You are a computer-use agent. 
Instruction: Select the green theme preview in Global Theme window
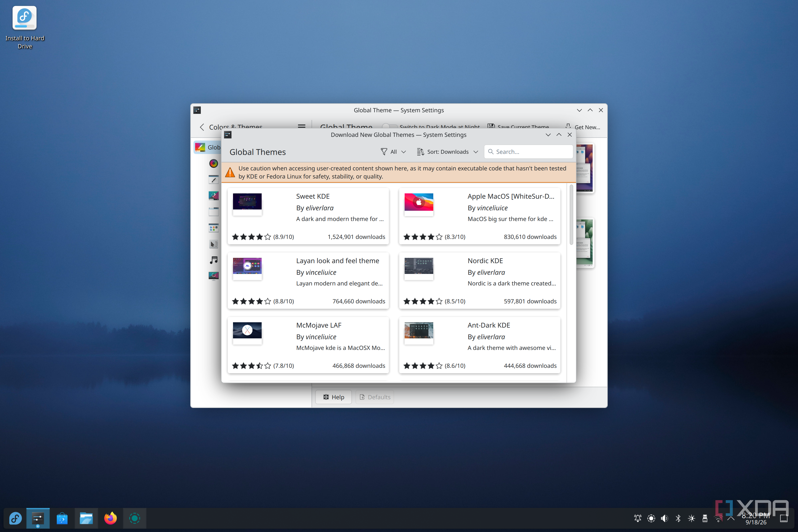[x=585, y=242]
